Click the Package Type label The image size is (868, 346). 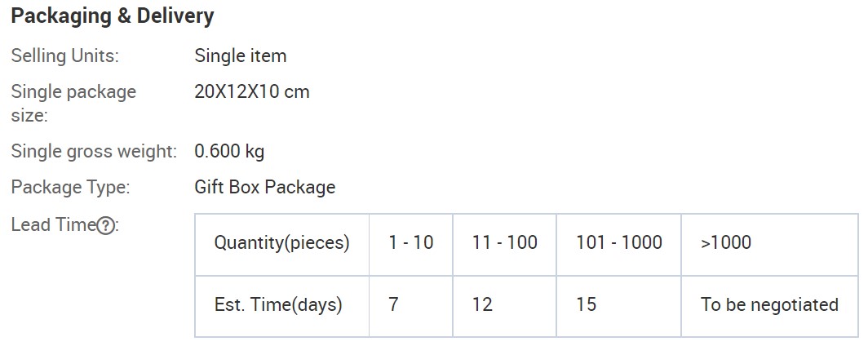(x=70, y=187)
